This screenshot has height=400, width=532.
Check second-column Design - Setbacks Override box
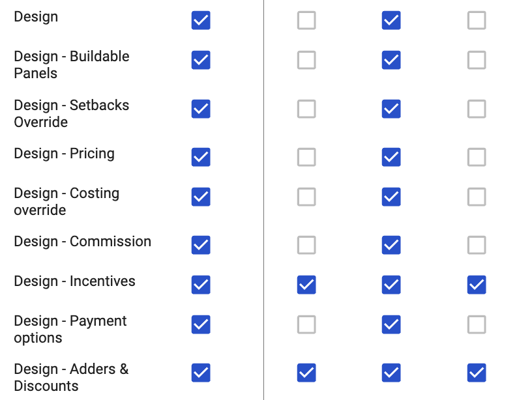306,109
